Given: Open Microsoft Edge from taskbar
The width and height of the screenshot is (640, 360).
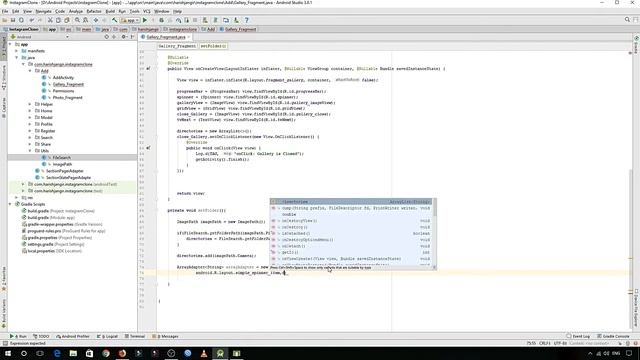Looking at the screenshot, I should coord(57,353).
